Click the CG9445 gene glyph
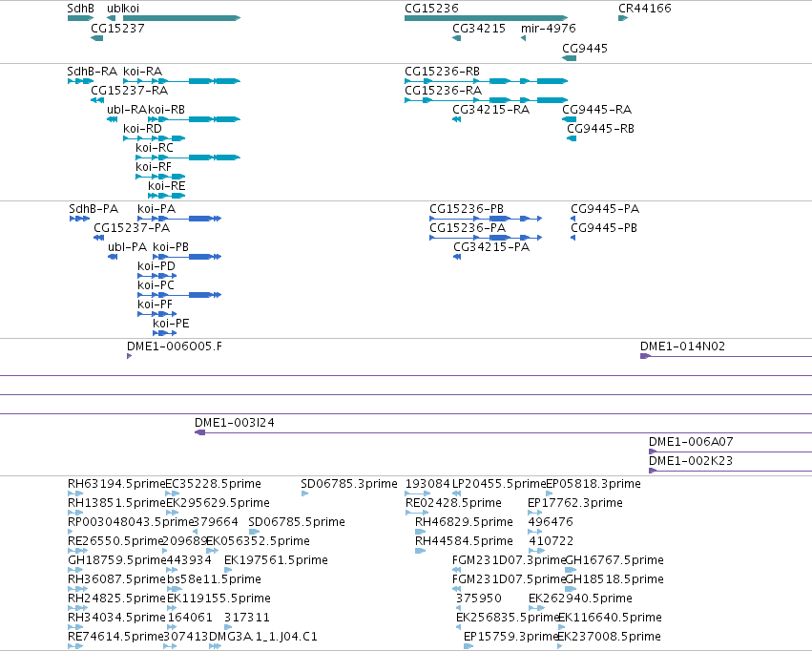This screenshot has width=812, height=651. [x=569, y=58]
